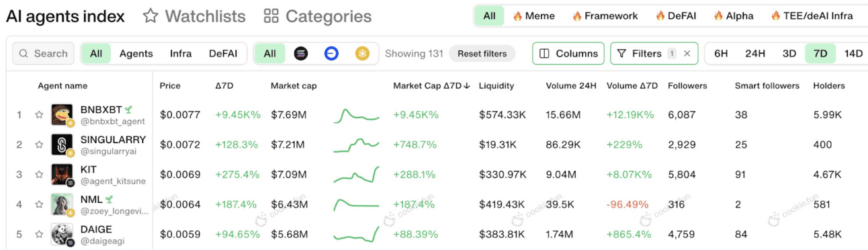Image resolution: width=868 pixels, height=250 pixels.
Task: View BNBXBT market cap sparkline chart
Action: pos(356,116)
